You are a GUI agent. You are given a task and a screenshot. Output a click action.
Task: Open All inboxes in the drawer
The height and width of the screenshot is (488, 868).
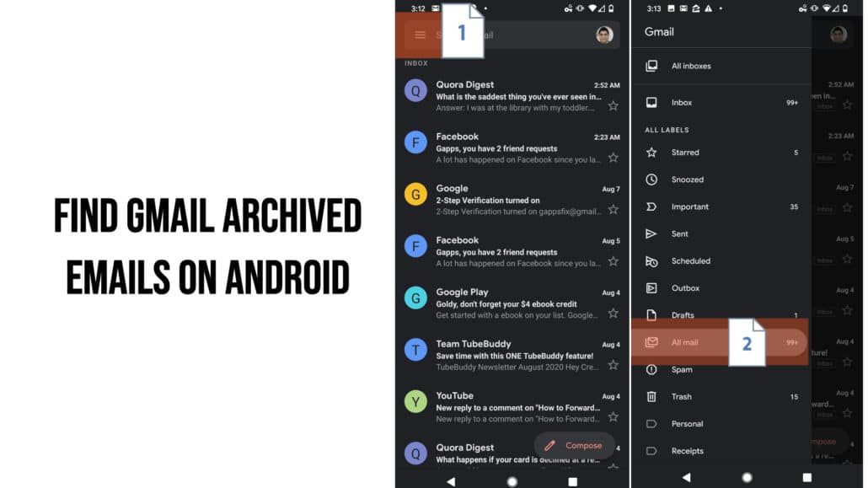721,66
